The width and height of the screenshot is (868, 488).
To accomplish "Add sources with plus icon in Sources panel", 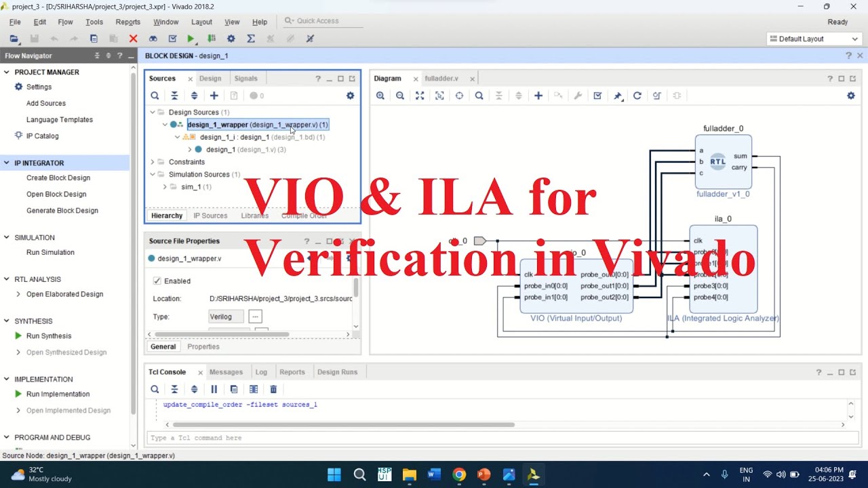I will (x=214, y=96).
